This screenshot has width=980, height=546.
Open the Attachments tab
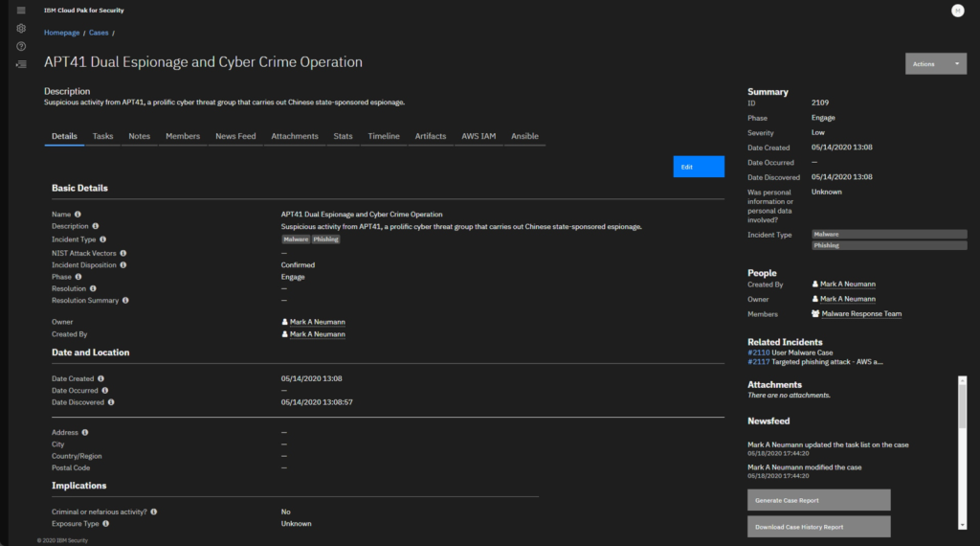[295, 136]
